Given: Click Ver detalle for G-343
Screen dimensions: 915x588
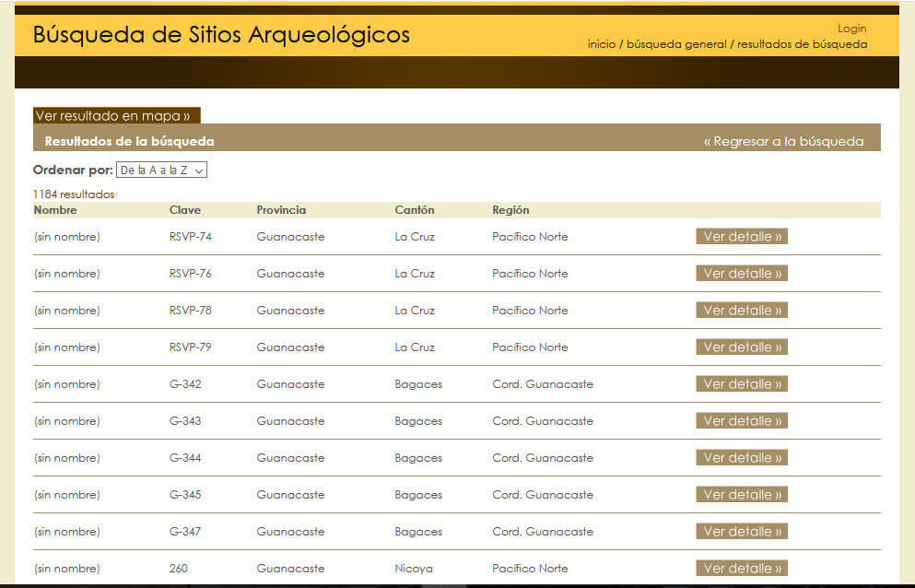Looking at the screenshot, I should 742,420.
